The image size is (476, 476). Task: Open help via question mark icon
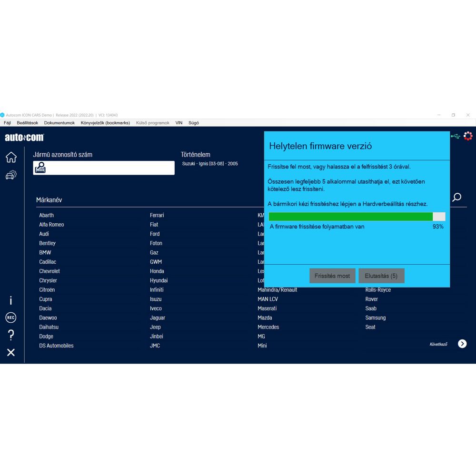click(11, 335)
